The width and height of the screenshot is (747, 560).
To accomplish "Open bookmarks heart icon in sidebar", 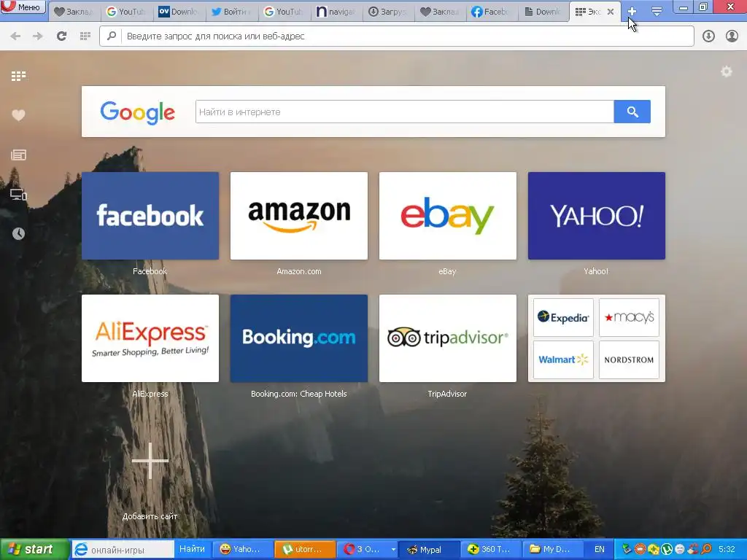I will [x=18, y=115].
